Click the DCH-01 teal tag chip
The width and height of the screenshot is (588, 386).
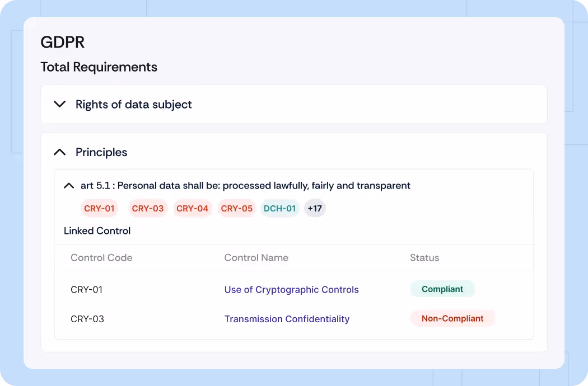(279, 209)
